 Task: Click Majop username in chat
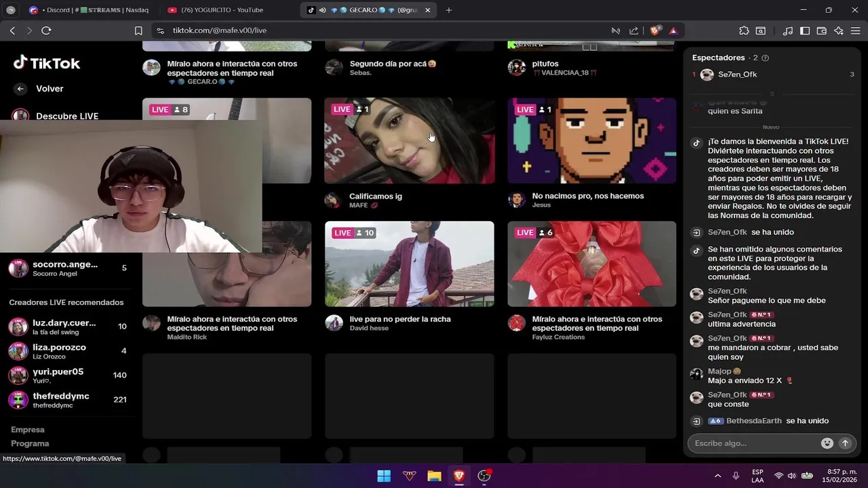tap(719, 371)
